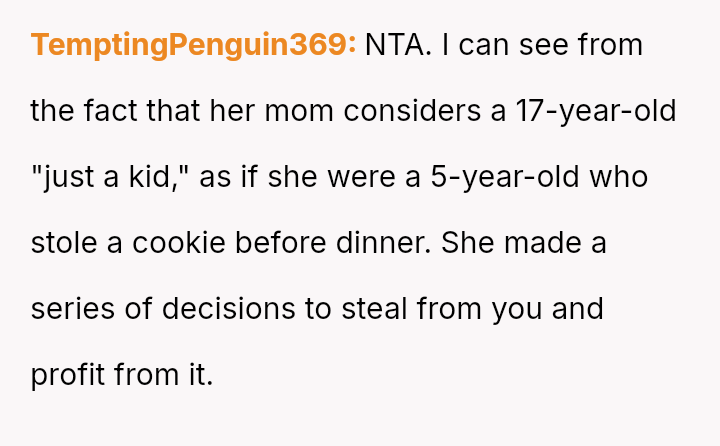Click the final word "it." of the comment
Image resolution: width=720 pixels, height=446 pixels.
tap(201, 375)
